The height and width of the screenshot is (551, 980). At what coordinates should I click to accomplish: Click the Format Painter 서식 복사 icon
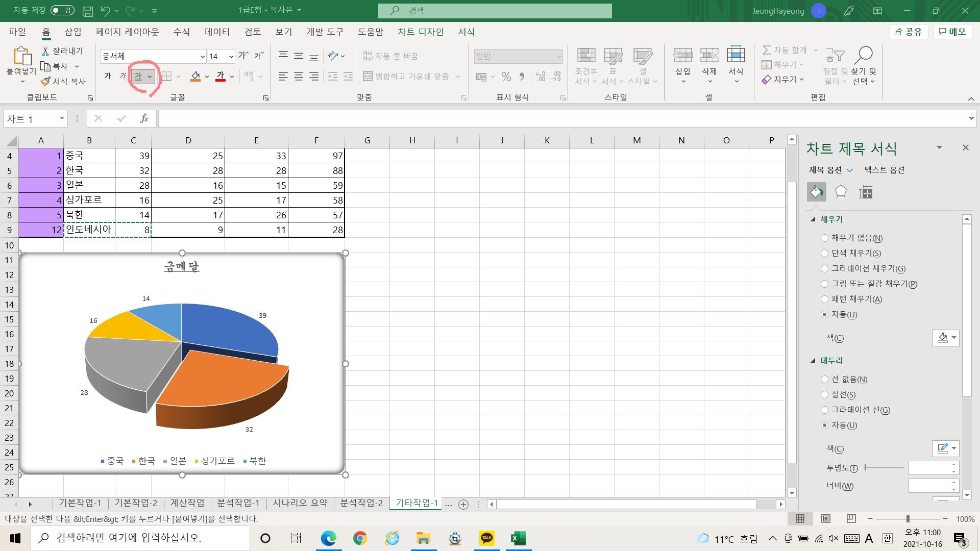coord(46,82)
